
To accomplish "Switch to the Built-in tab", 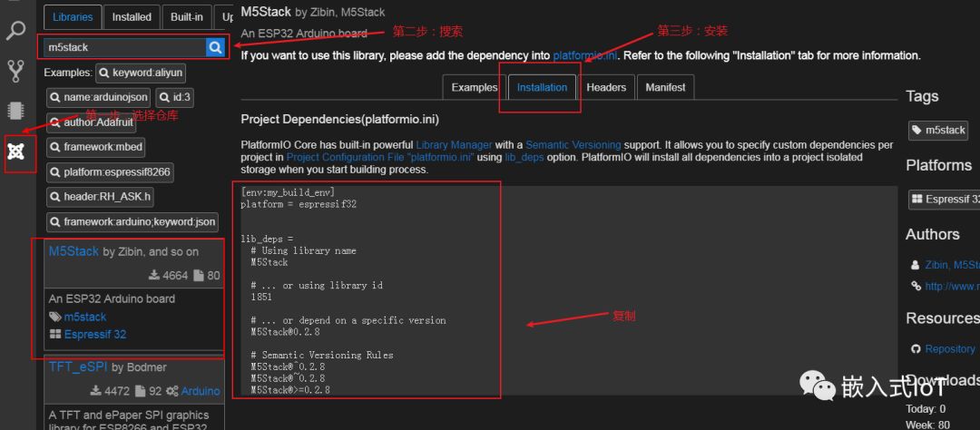I will [187, 16].
